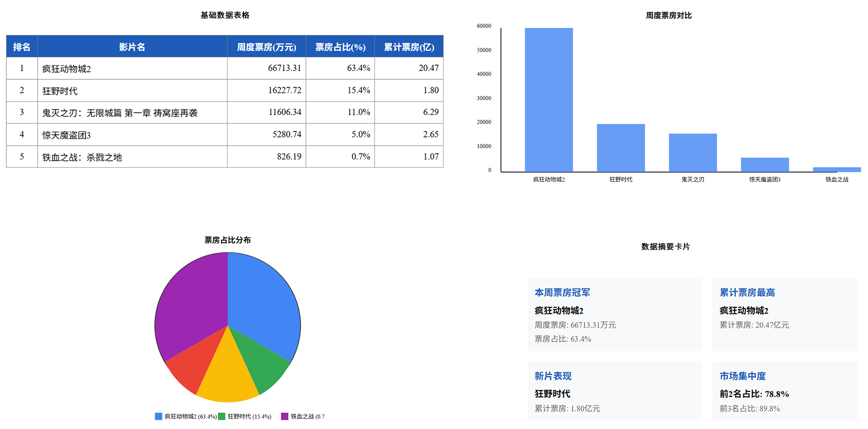This screenshot has width=868, height=429.
Task: Select the shortest 铁血之战 bar in the chart
Action: [x=836, y=170]
